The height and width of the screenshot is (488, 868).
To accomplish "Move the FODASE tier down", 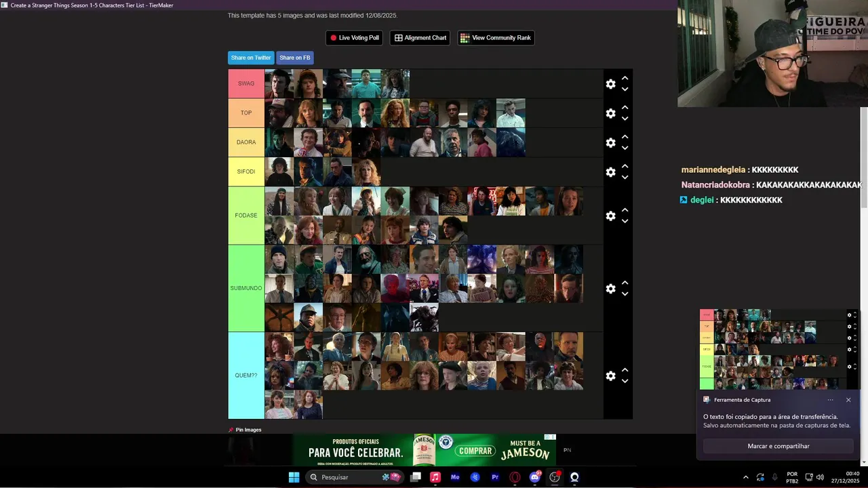I will click(625, 221).
